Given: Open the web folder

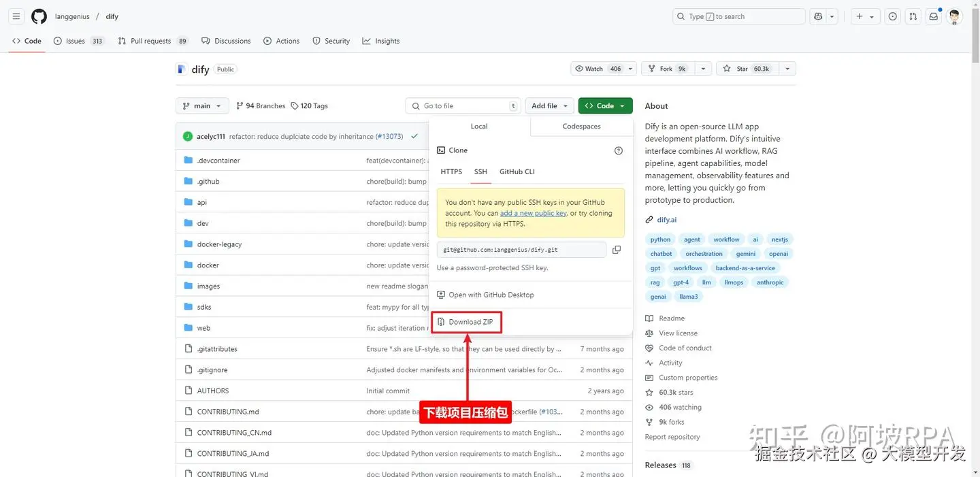Looking at the screenshot, I should click(x=203, y=328).
